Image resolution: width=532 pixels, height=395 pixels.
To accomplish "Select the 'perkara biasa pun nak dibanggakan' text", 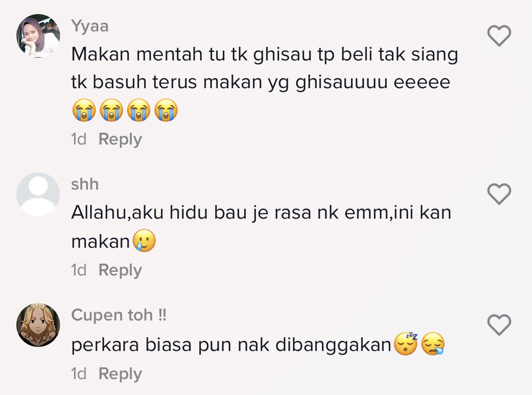I will tap(231, 345).
